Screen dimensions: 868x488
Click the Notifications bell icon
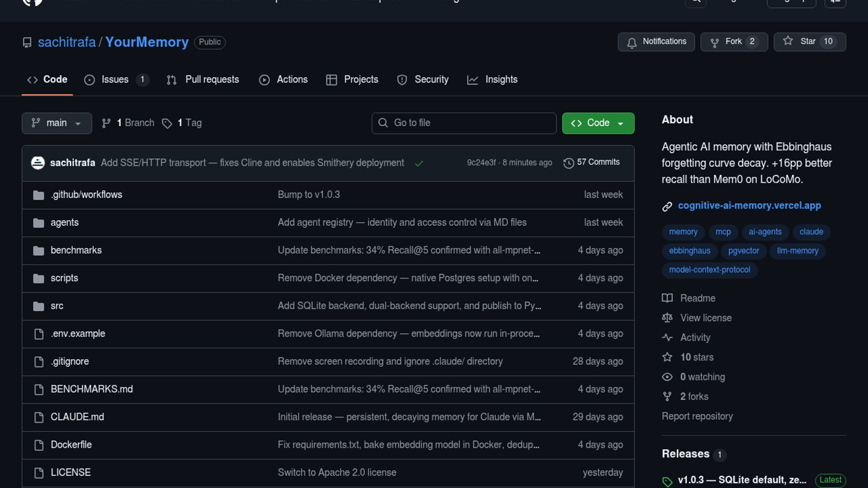pyautogui.click(x=632, y=42)
